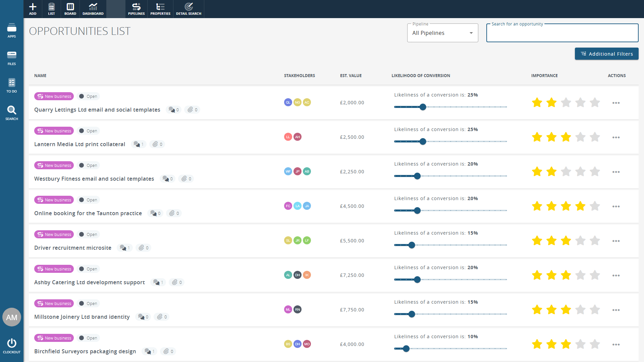Focus the Search for an opportunity field
The height and width of the screenshot is (362, 644).
pyautogui.click(x=562, y=33)
